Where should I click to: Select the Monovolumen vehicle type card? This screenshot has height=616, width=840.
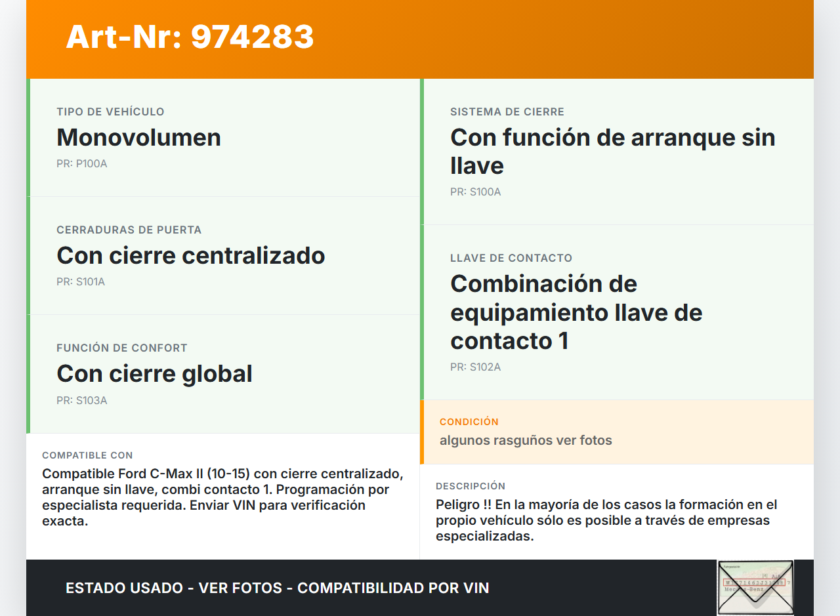(x=223, y=138)
